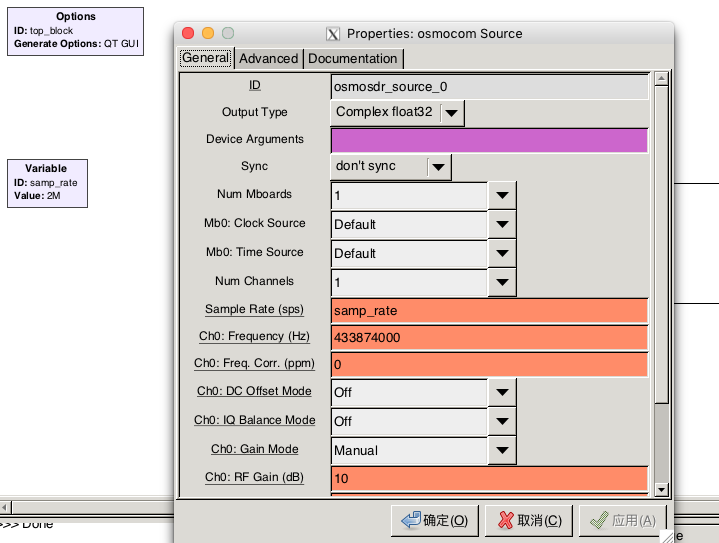Click the Ch0: DC Offset Mode label
Screen dimensions: 719x543
click(x=254, y=391)
